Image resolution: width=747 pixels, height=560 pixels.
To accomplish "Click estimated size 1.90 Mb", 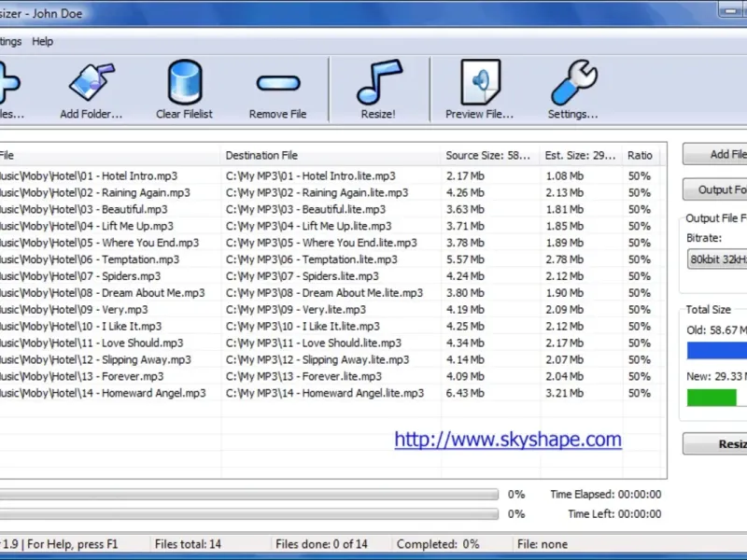I will [x=565, y=292].
